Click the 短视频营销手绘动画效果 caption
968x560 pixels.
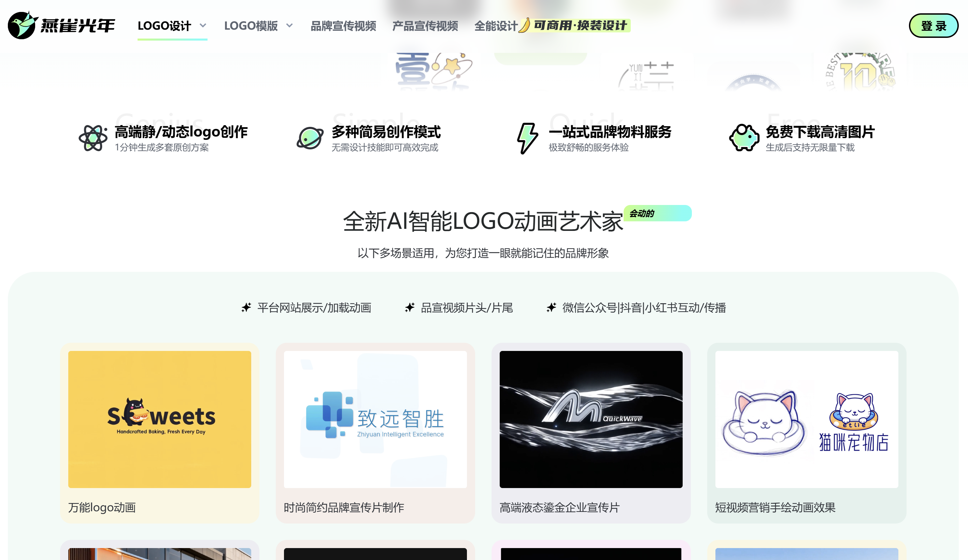[775, 508]
